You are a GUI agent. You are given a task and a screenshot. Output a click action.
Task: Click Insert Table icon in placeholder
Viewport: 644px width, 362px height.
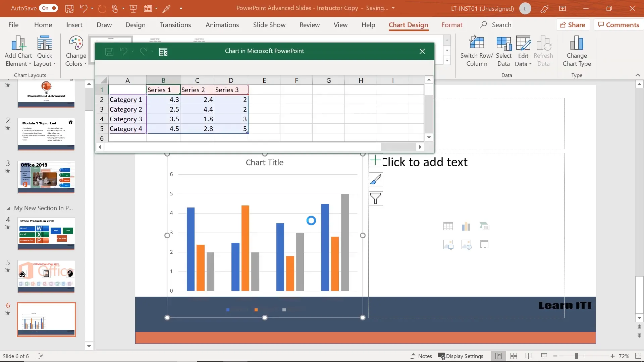[x=448, y=226]
